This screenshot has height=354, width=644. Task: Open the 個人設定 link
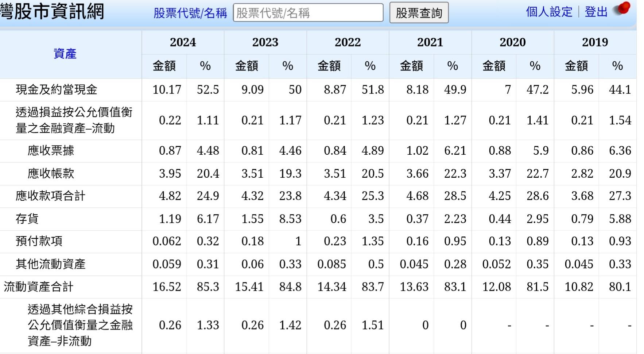[x=549, y=12]
